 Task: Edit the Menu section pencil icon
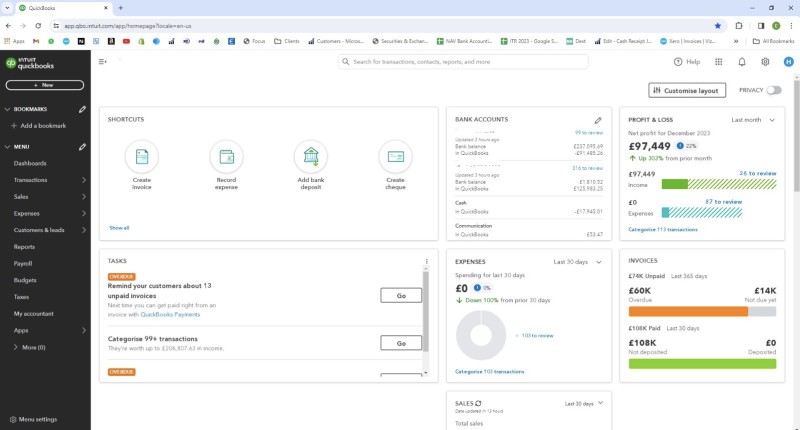tap(82, 147)
